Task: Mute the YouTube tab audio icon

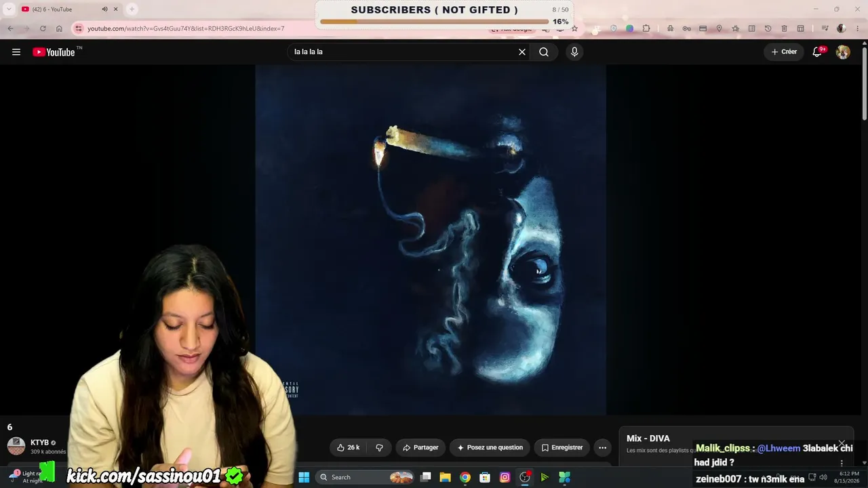Action: click(x=104, y=9)
